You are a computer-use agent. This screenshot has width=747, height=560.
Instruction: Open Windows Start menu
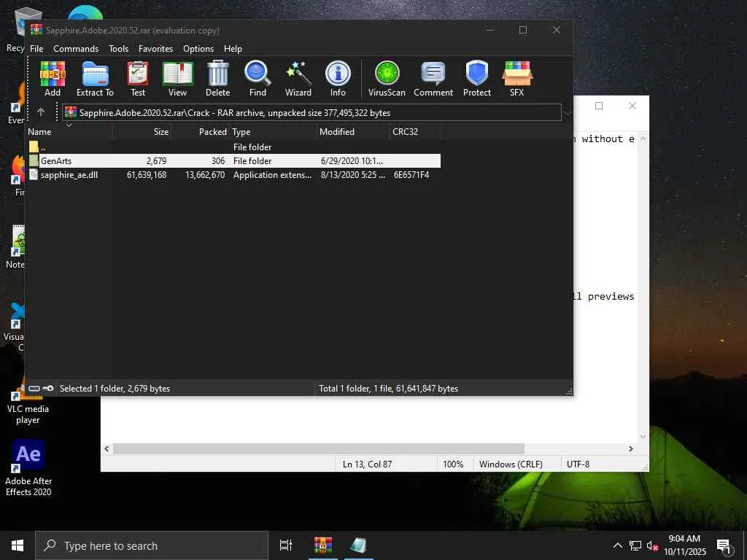click(18, 545)
